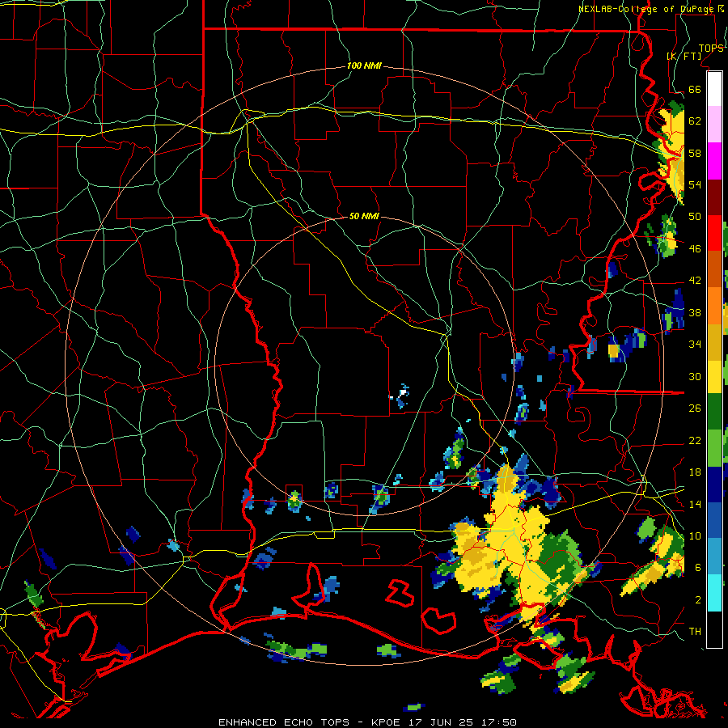Click the '58' legend value
728x728 pixels.
point(695,153)
